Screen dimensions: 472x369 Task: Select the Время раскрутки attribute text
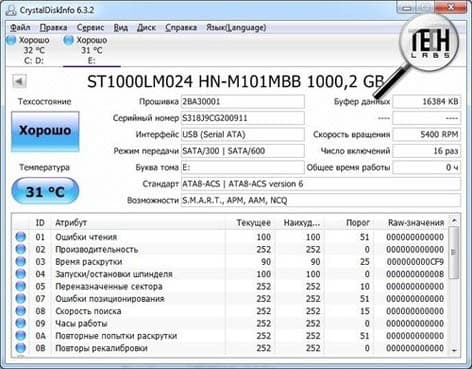[x=89, y=262]
